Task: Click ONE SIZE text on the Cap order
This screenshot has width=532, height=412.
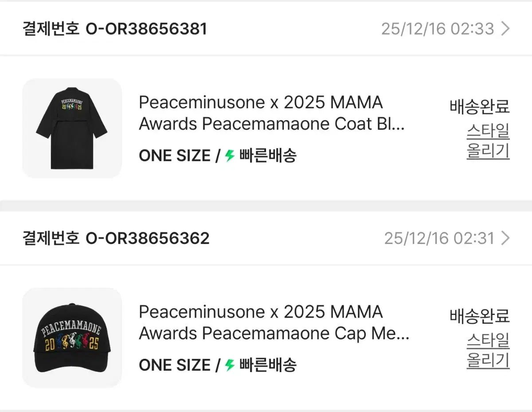Action: (x=174, y=365)
